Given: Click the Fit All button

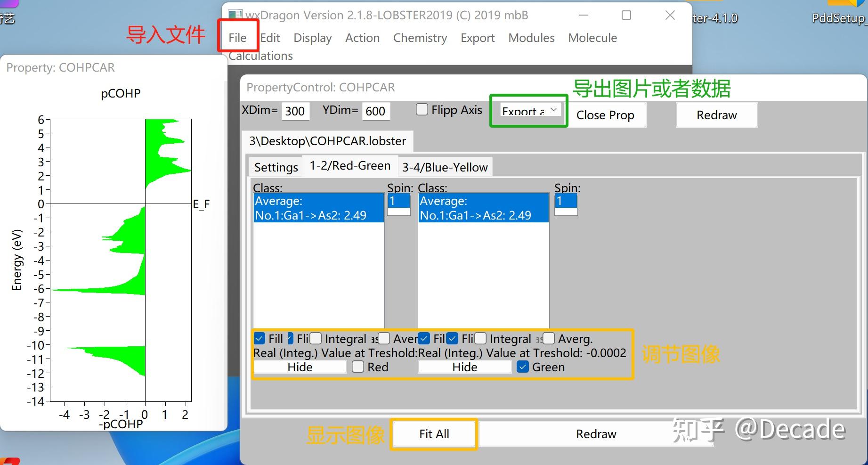Looking at the screenshot, I should click(433, 434).
